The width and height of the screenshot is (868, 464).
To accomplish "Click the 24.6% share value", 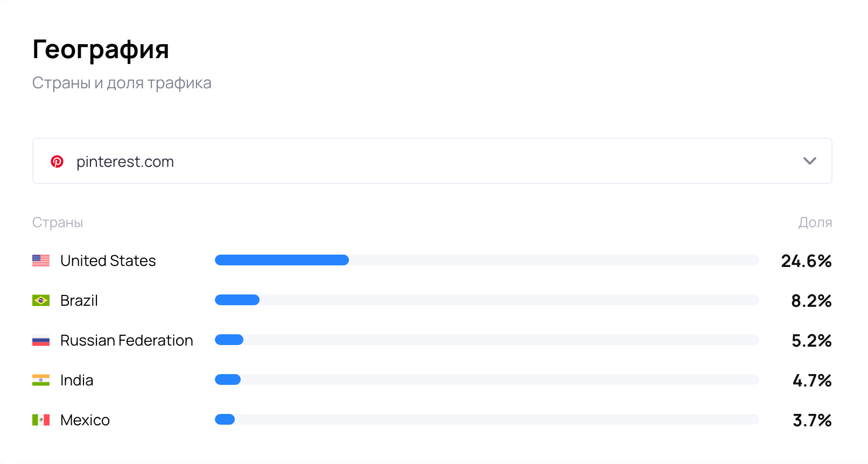I will click(806, 261).
